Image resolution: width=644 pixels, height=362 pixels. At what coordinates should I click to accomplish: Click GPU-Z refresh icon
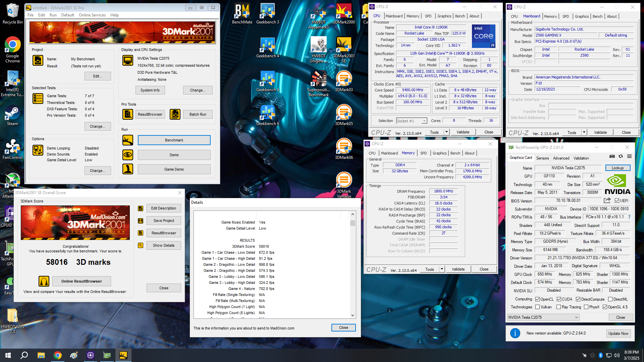[x=621, y=157]
